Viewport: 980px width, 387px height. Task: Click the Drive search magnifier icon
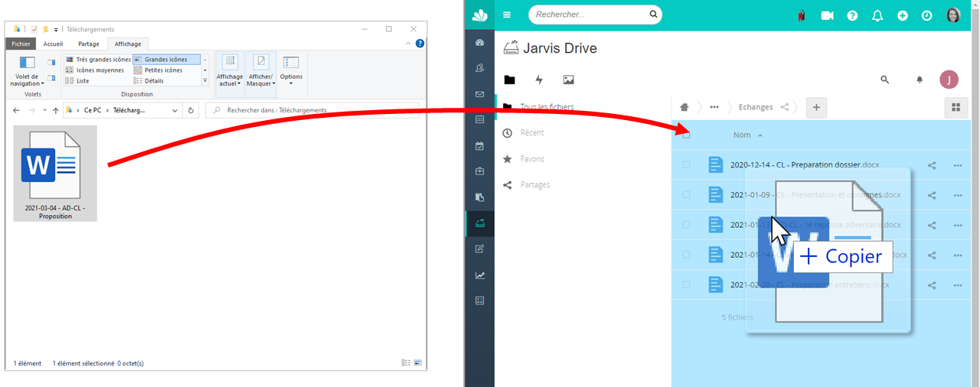point(885,80)
